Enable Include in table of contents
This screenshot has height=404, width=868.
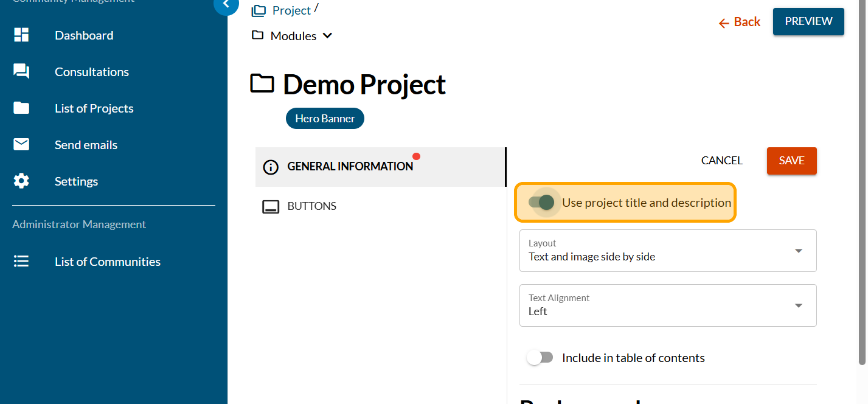click(540, 358)
